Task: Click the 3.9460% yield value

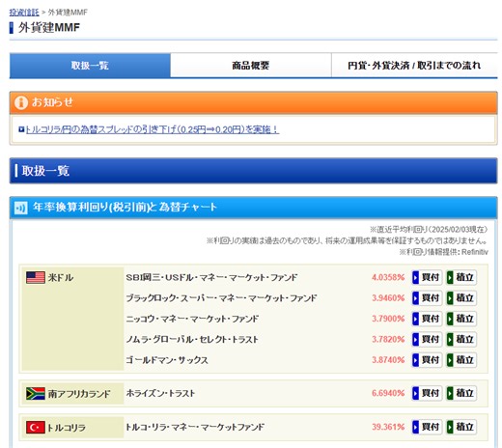Action: (388, 298)
